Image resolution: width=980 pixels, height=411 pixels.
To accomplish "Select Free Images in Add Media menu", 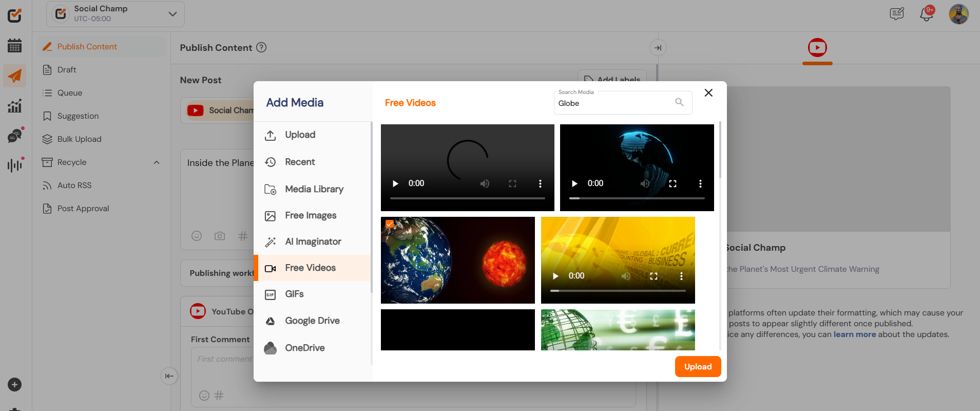I will [x=311, y=215].
